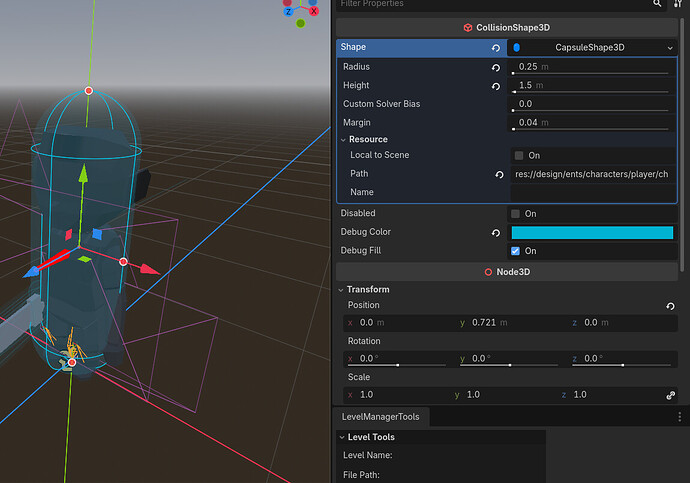Screen dimensions: 690x483
Task: Click the Node3D section header
Action: [506, 272]
